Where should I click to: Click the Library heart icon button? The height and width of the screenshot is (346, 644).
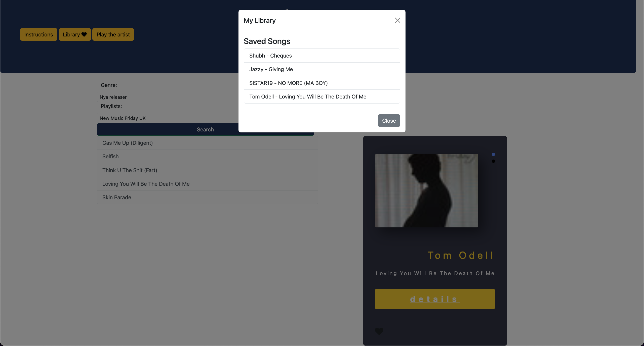click(x=74, y=34)
